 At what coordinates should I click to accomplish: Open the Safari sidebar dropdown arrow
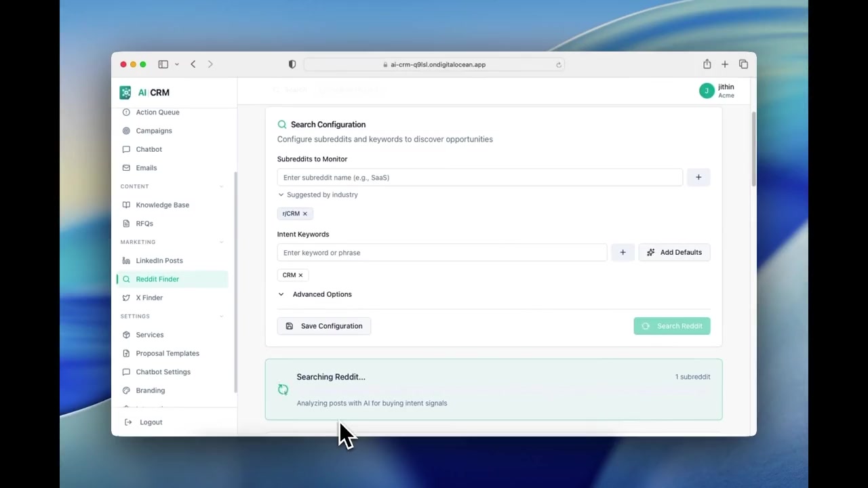click(177, 64)
